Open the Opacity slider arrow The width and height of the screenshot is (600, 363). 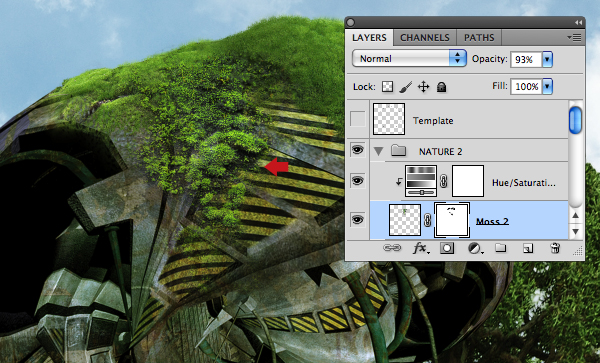pos(548,59)
